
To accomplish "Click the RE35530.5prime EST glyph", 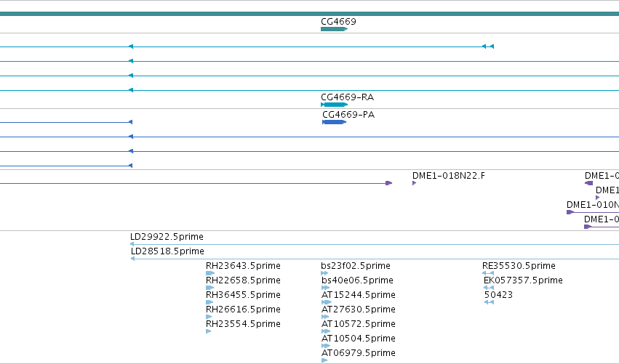I will (488, 273).
